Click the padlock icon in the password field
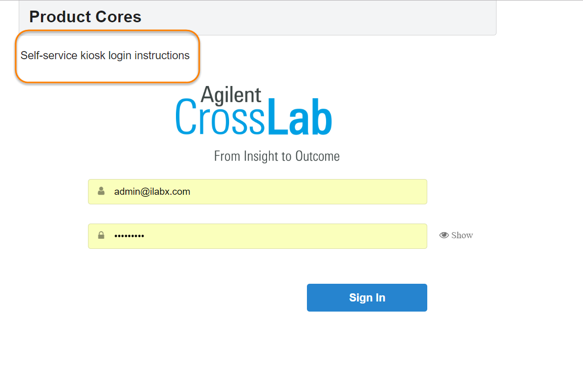583x392 pixels. pos(101,235)
